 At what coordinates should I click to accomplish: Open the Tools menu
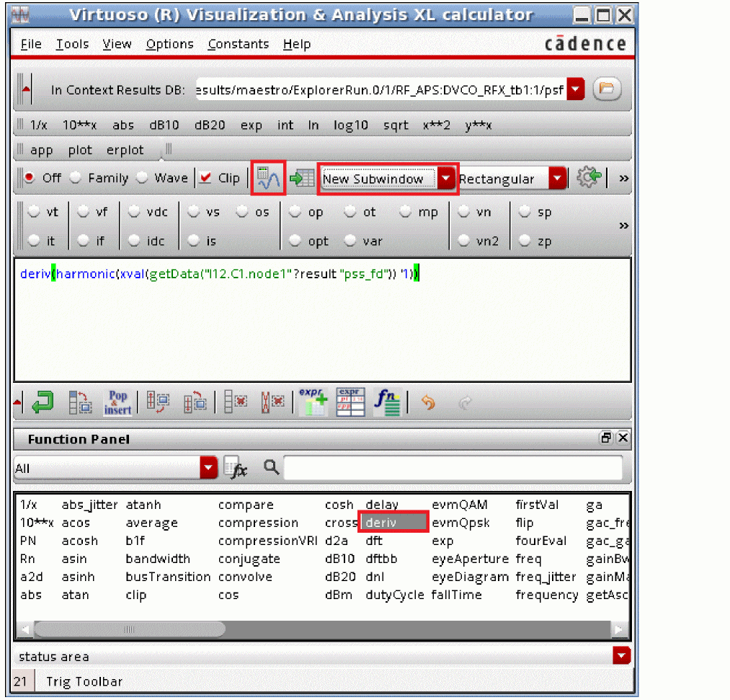(72, 44)
